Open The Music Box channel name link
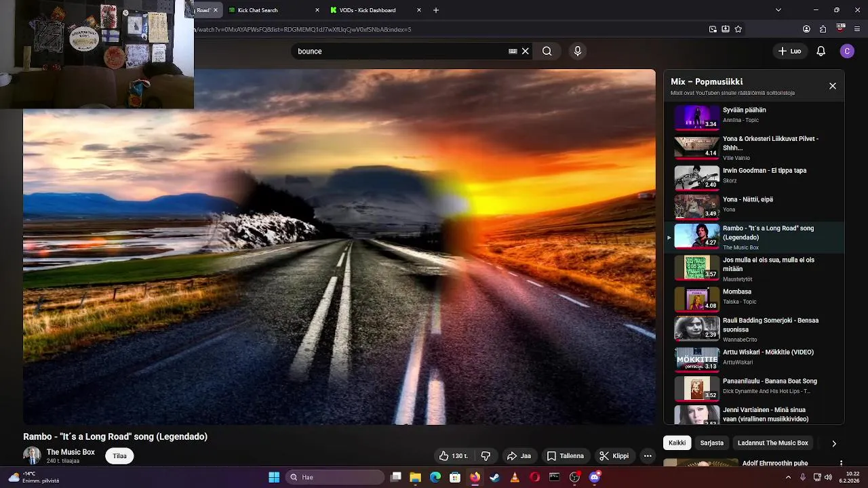This screenshot has height=488, width=868. 71,452
